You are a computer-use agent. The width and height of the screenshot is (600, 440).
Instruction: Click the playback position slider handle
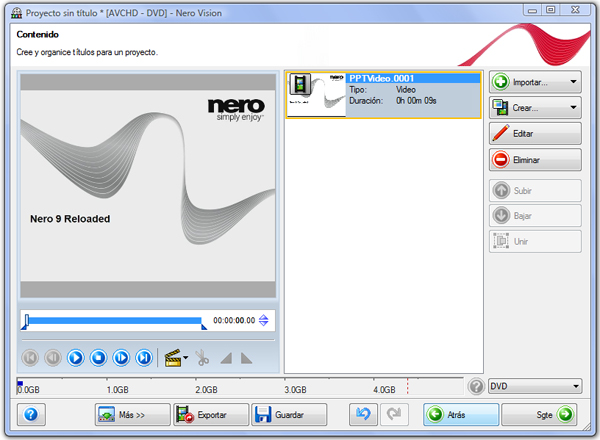[26, 320]
